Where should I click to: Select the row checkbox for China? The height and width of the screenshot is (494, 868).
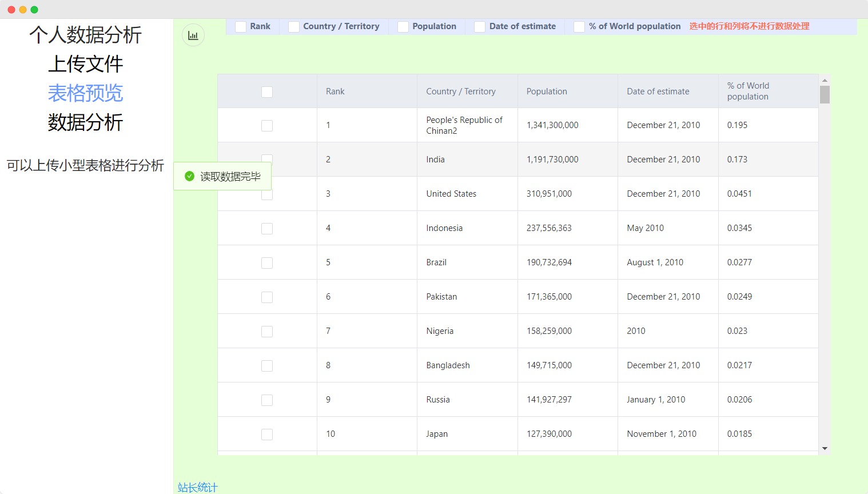[267, 126]
